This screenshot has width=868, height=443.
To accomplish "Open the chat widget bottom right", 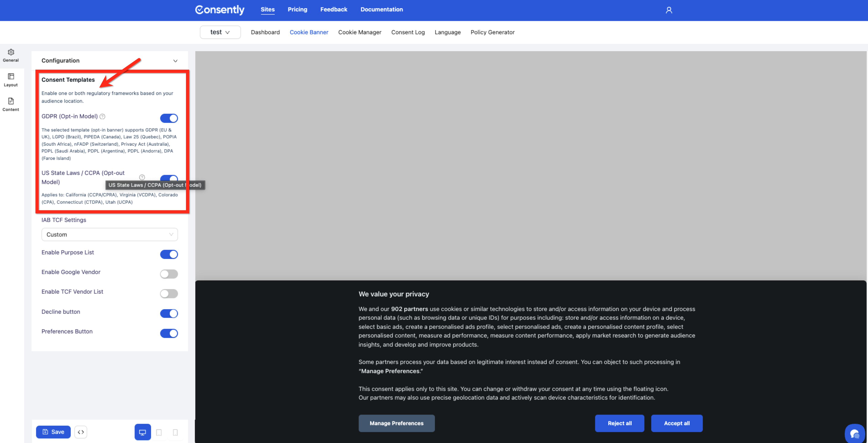I will 855,433.
